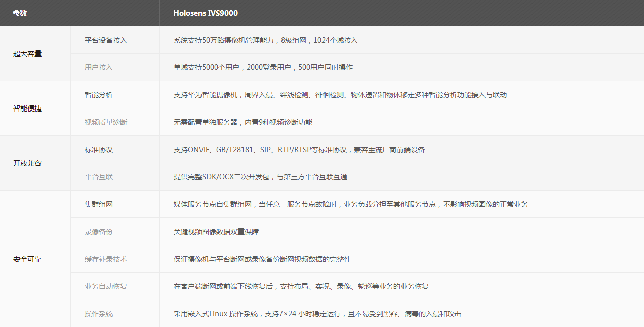Select the 业务自动恢复 row label

[106, 286]
